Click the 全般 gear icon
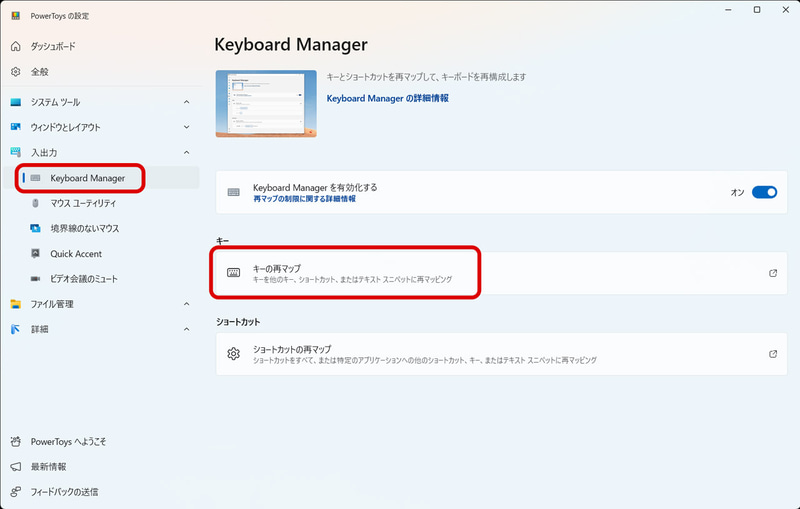The image size is (800, 509). [16, 72]
